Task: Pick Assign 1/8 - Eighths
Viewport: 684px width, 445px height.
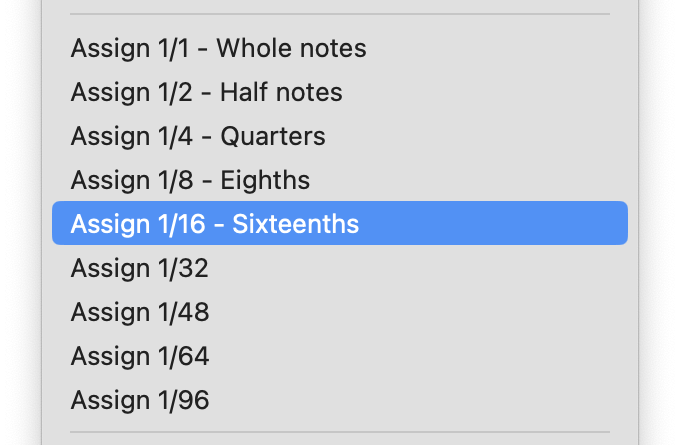Action: [190, 181]
